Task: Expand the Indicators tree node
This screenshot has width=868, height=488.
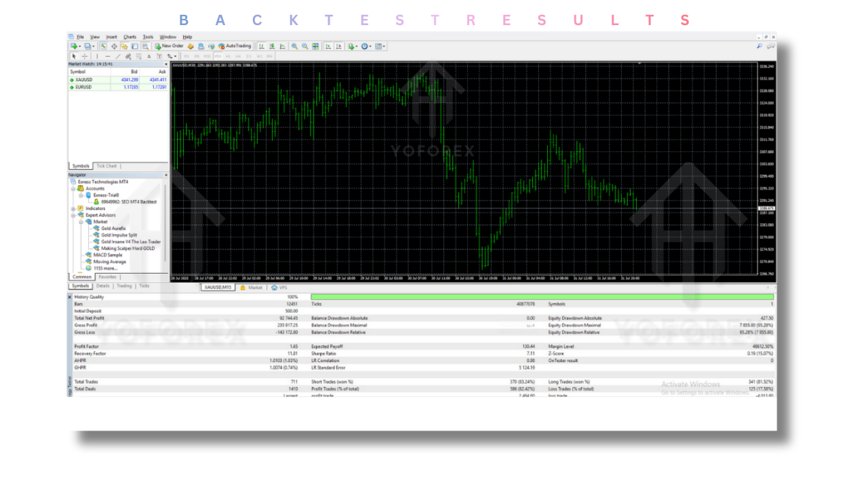Action: pyautogui.click(x=73, y=208)
